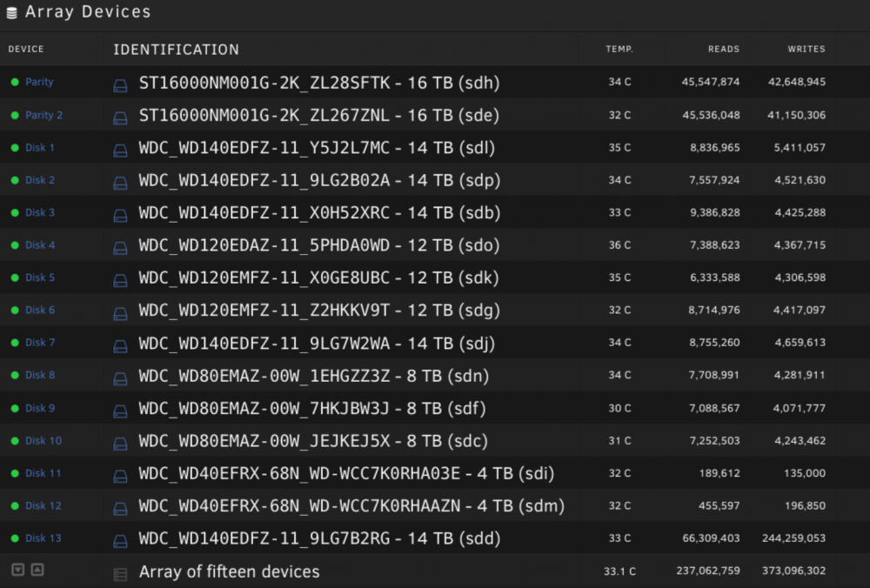
Task: Select ST16000NM001G-2K_ZL28SFTK identification text
Action: [x=264, y=84]
